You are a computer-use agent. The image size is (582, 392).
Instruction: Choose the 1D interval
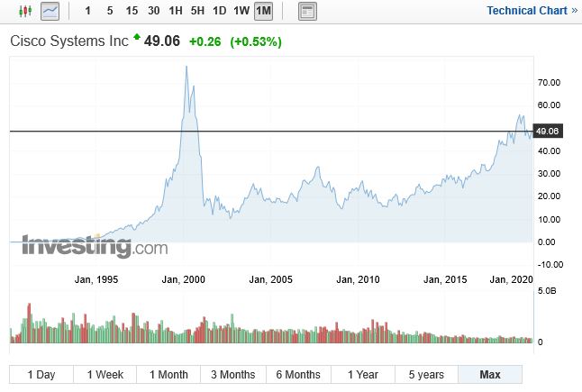pyautogui.click(x=219, y=11)
